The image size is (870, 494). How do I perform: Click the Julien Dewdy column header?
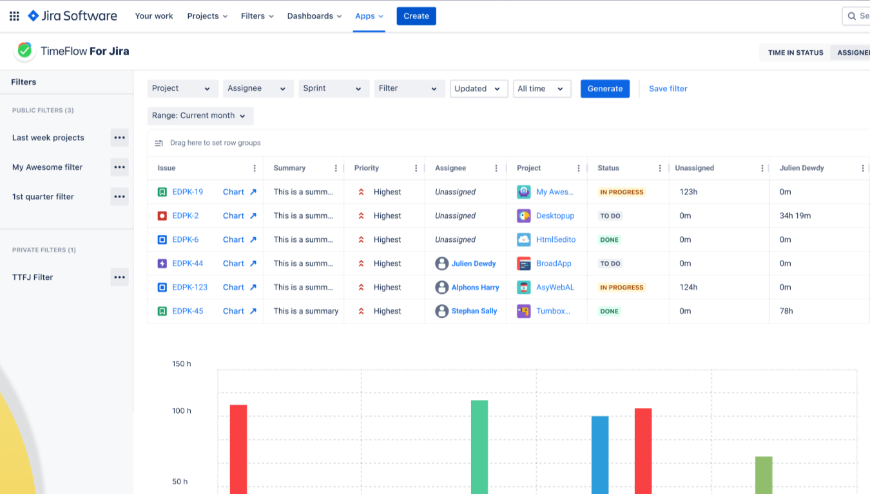802,168
